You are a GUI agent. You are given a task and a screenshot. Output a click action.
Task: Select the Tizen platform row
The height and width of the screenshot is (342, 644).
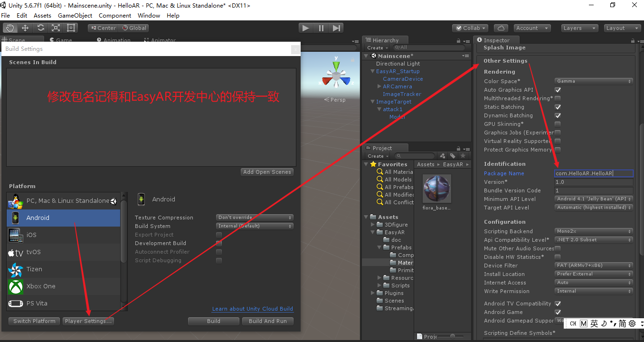click(x=63, y=269)
